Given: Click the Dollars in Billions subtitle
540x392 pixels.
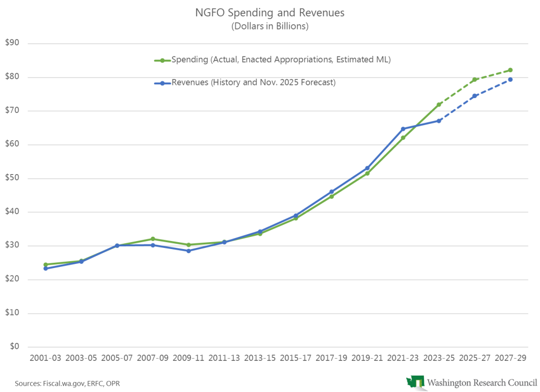Looking at the screenshot, I should (269, 26).
